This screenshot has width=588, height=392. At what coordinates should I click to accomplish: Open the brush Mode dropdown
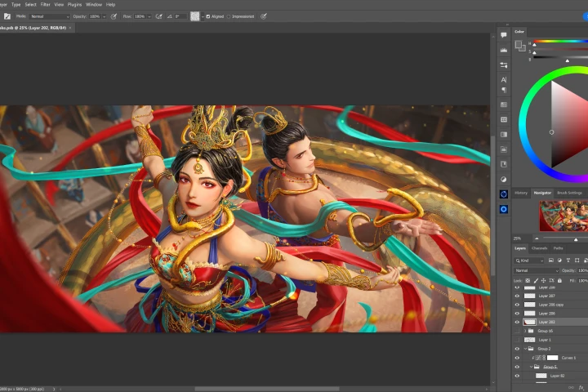pyautogui.click(x=49, y=16)
